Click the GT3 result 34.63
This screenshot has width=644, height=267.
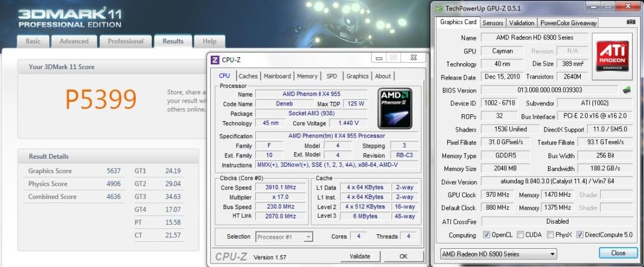[173, 196]
